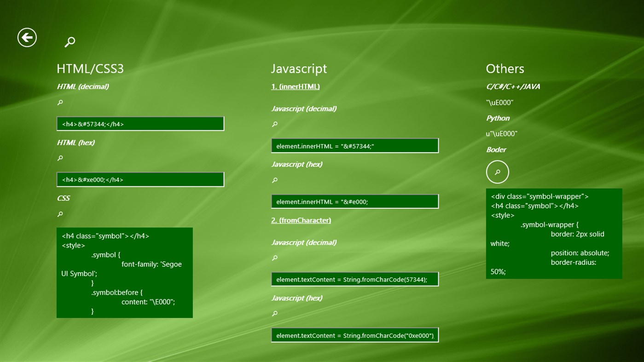This screenshot has height=362, width=644.
Task: Select the <h4>&#57344;</h4> code field
Action: pos(140,123)
